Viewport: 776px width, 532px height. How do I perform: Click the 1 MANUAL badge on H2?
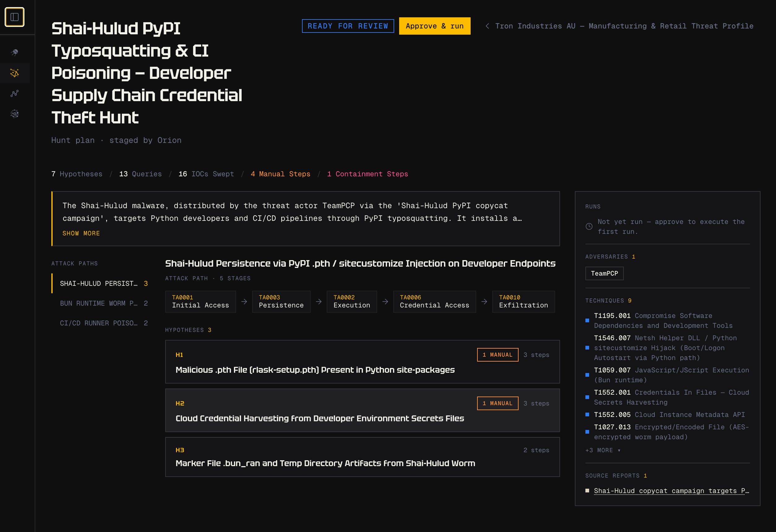click(498, 403)
